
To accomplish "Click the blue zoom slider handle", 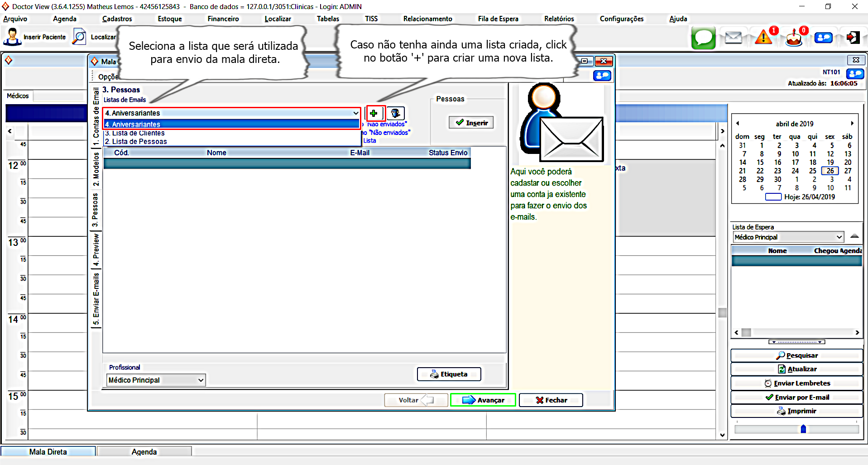I will (x=803, y=429).
